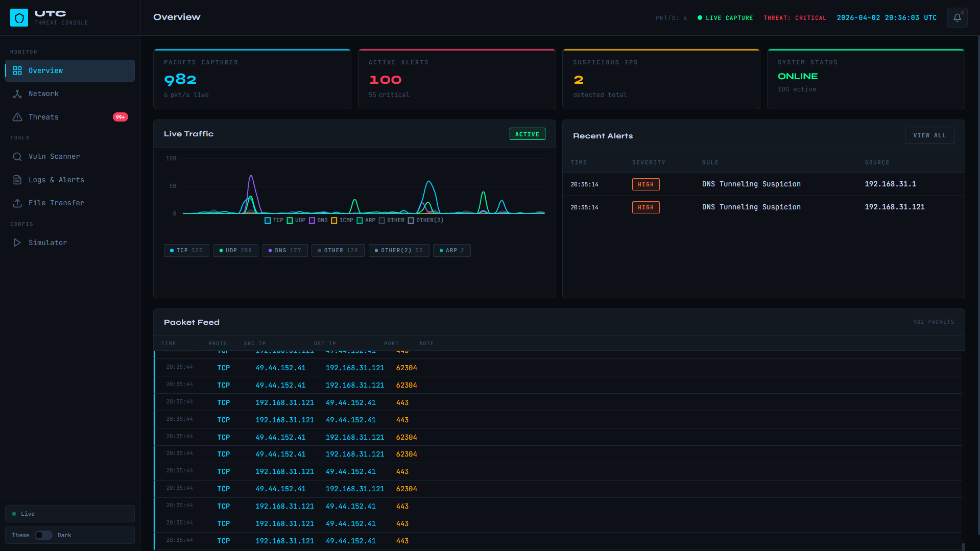Image resolution: width=980 pixels, height=551 pixels.
Task: Click the Network topology icon in sidebar
Action: pos(17,94)
